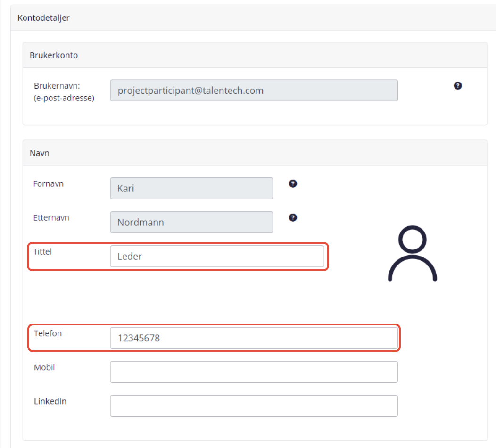This screenshot has width=496, height=448.
Task: Click the (e-post-adresse) label text
Action: [x=64, y=98]
